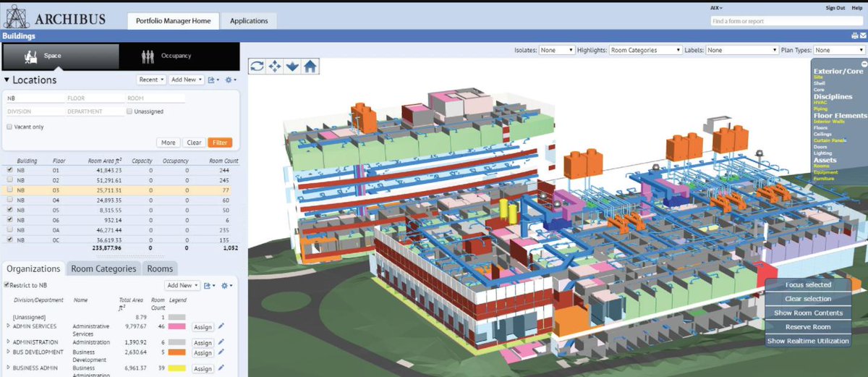This screenshot has height=377, width=868.
Task: Reset 3D view with the home icon
Action: tap(310, 66)
